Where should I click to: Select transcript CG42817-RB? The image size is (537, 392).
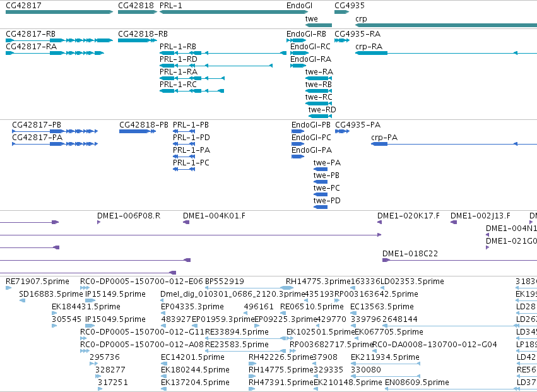point(59,40)
